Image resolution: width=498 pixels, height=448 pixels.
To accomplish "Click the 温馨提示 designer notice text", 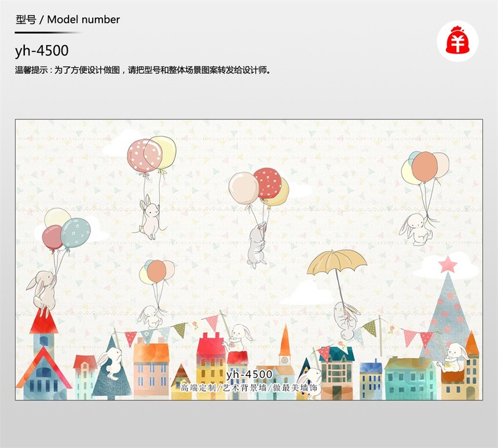I will point(143,70).
